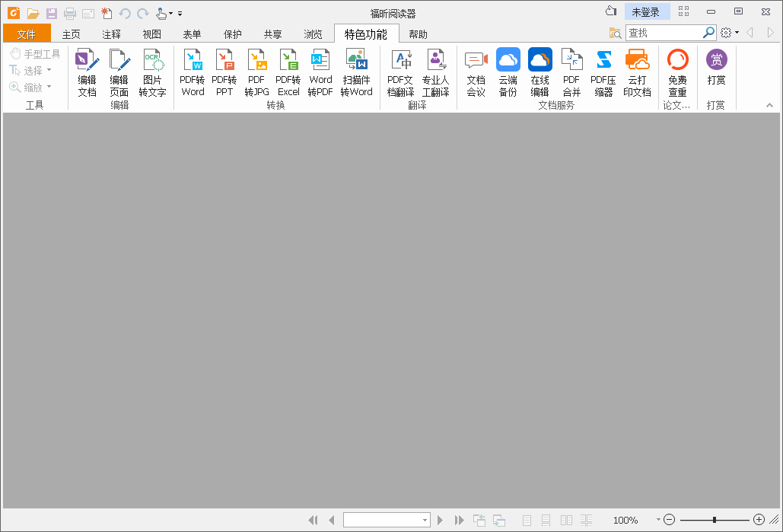Click the search magnifier button
Image resolution: width=783 pixels, height=532 pixels.
click(708, 33)
